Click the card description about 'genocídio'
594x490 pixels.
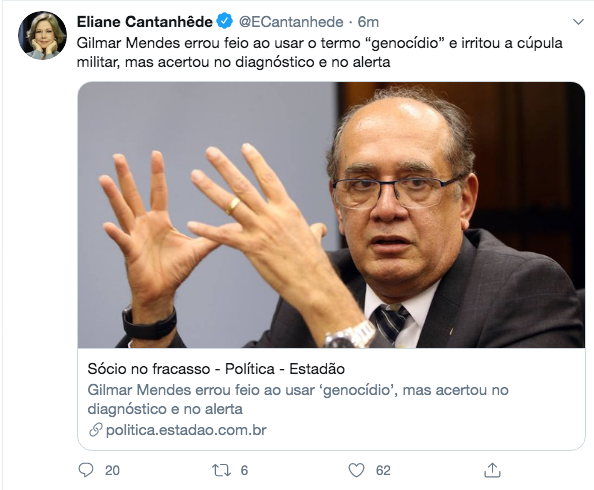pos(298,399)
